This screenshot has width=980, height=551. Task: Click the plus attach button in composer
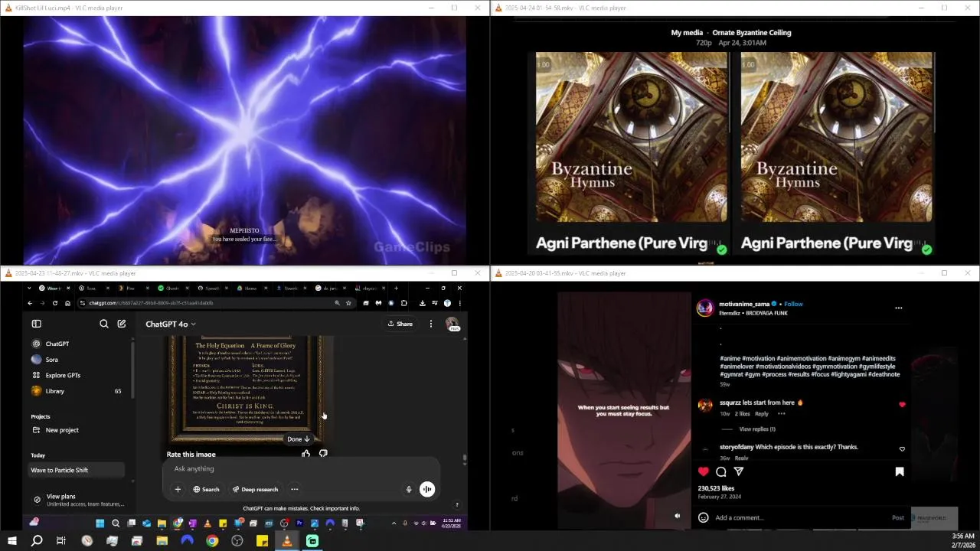178,489
